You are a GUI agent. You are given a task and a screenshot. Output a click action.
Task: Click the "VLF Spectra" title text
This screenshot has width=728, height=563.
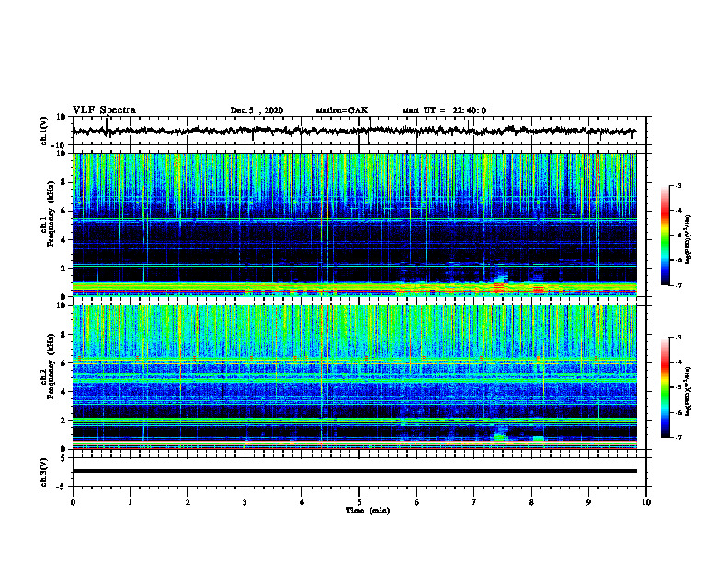(104, 110)
